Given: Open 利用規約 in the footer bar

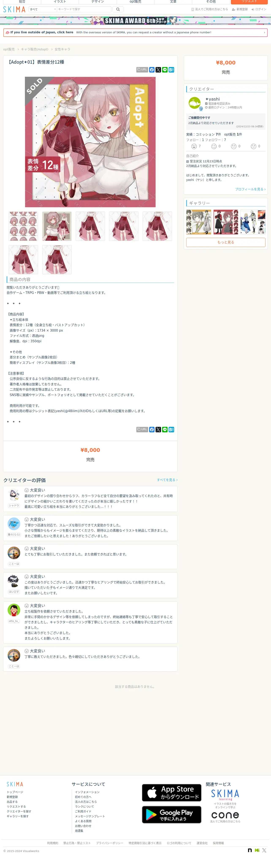Looking at the screenshot, I should click(53, 843).
